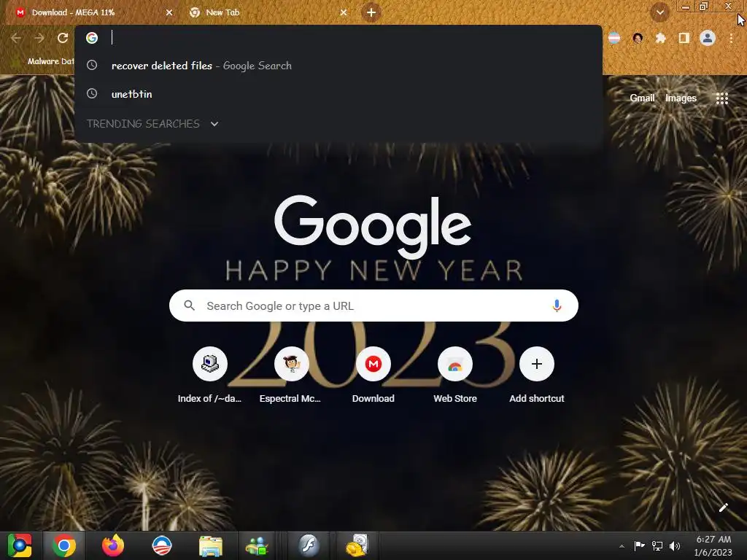Open the Malware Dat bookmark
This screenshot has width=747, height=560.
pyautogui.click(x=44, y=61)
